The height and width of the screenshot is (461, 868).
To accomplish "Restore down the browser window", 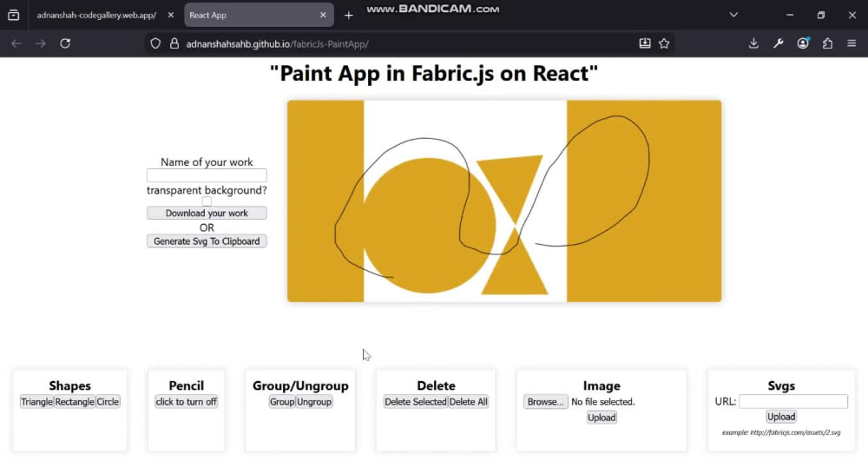I will [x=821, y=15].
